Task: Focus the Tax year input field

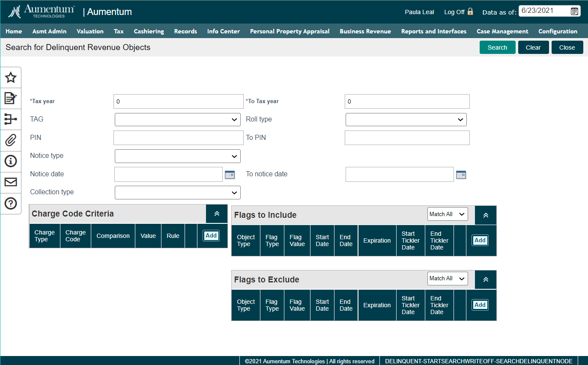Action: [x=179, y=101]
